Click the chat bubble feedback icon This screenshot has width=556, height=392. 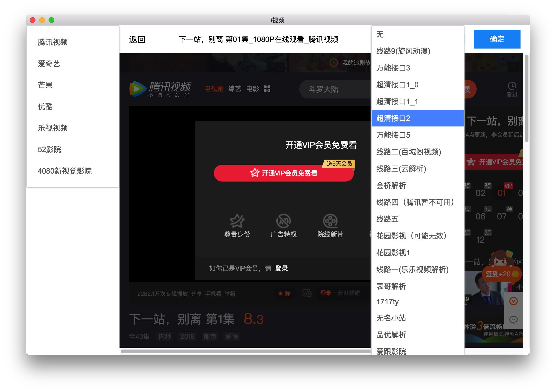tap(513, 320)
